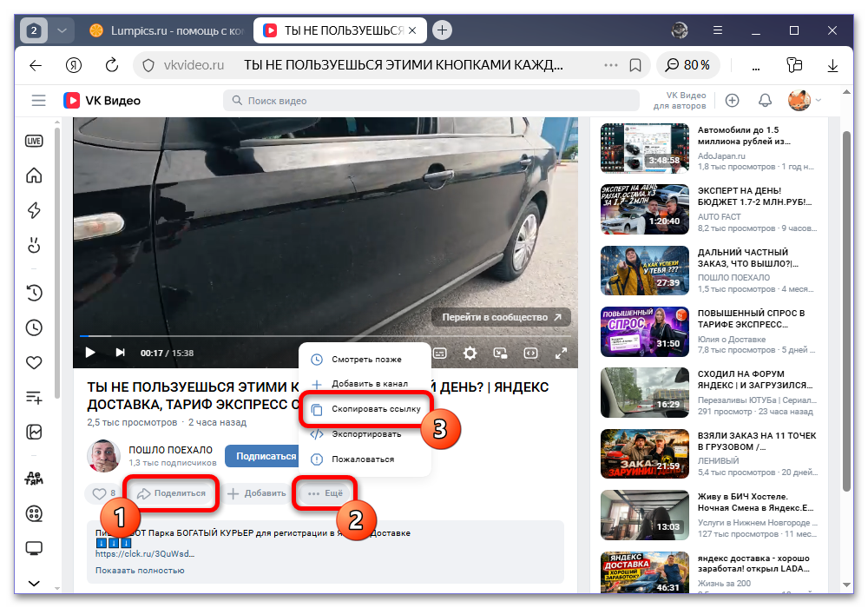Image resolution: width=868 pixels, height=608 pixels.
Task: Open a new tab with the plus button
Action: (442, 30)
